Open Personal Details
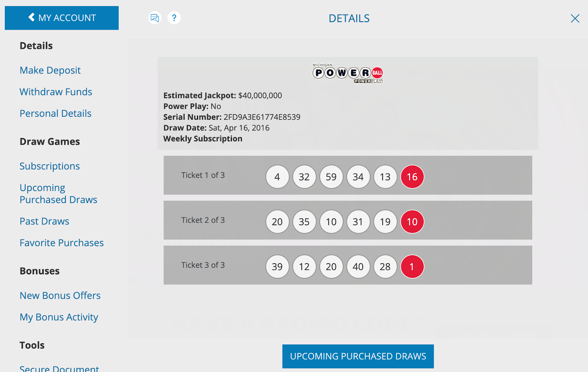Viewport: 588px width, 372px height. point(55,113)
